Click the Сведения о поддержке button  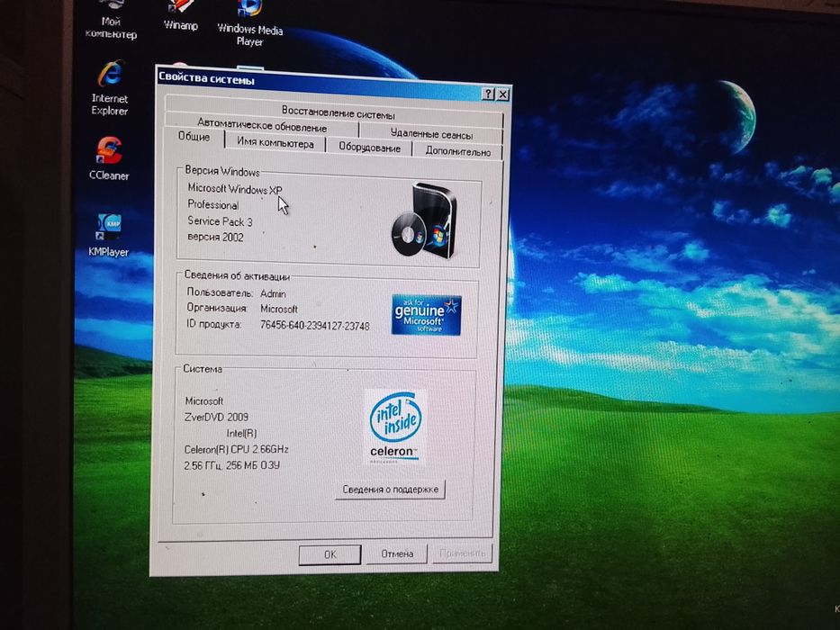(391, 489)
